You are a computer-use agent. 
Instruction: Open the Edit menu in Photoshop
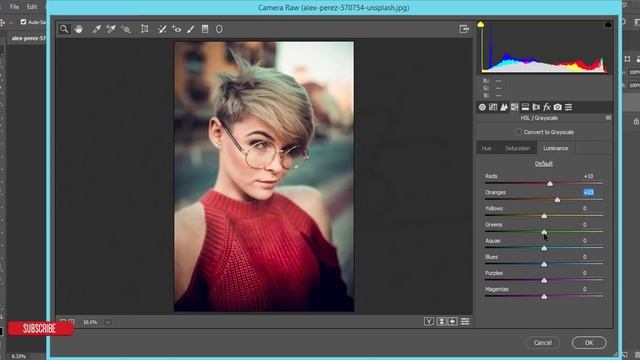(x=32, y=7)
